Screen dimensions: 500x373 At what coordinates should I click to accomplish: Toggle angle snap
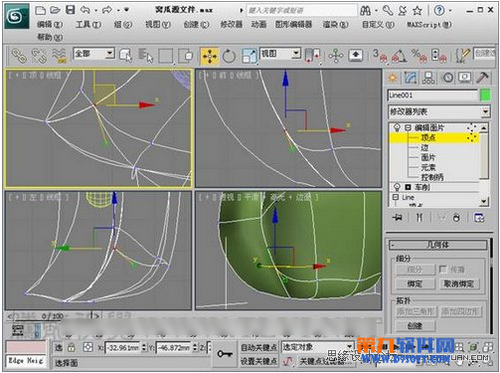(x=399, y=55)
